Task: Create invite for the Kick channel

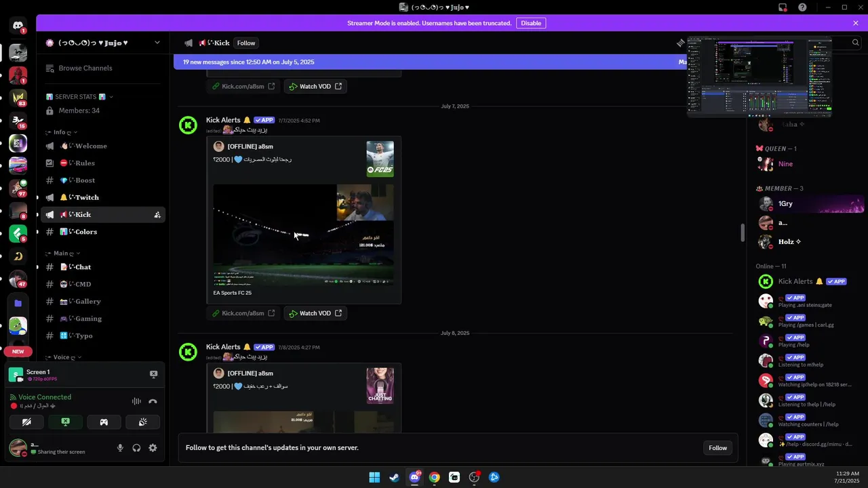Action: pos(157,215)
